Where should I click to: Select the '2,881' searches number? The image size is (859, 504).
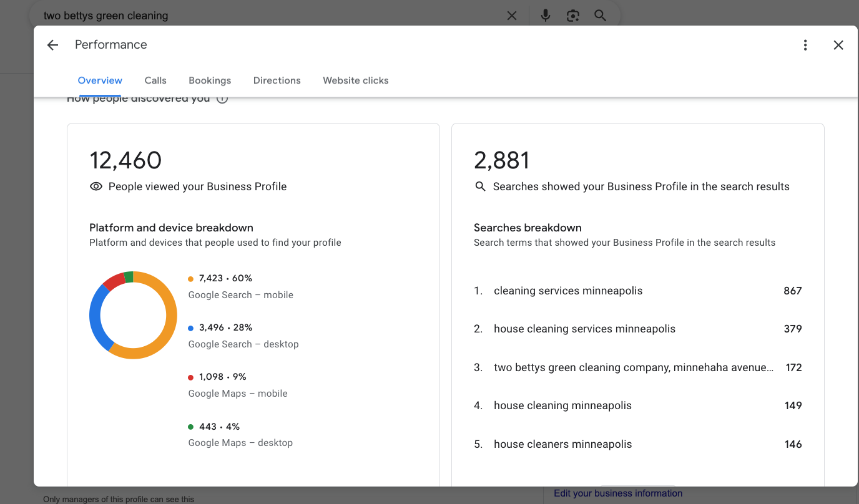click(502, 160)
